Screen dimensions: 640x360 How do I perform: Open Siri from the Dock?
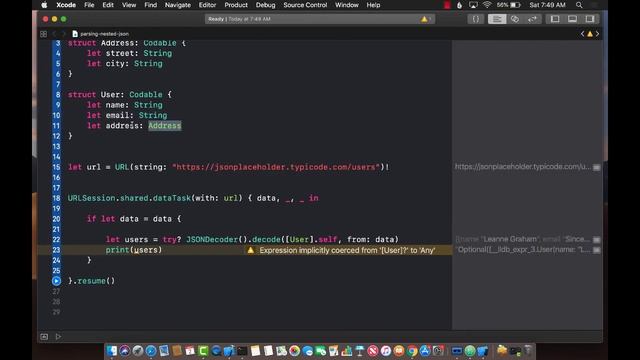[124, 351]
